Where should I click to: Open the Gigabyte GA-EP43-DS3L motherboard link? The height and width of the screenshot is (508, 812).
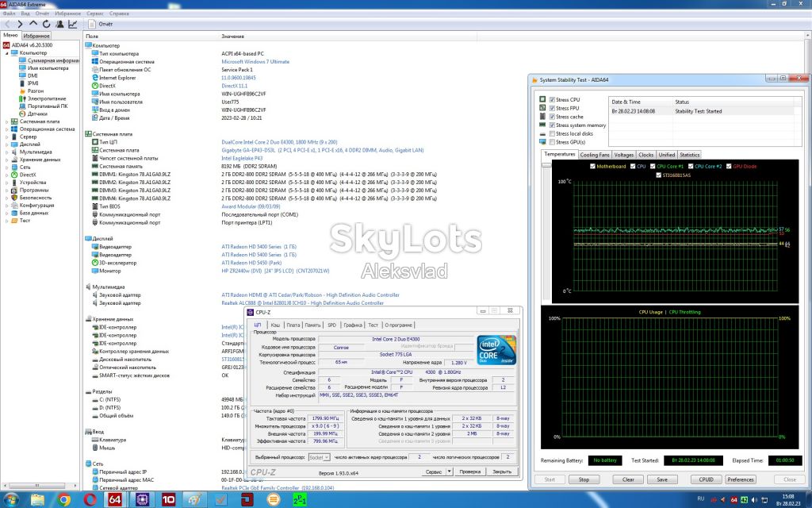click(x=323, y=150)
